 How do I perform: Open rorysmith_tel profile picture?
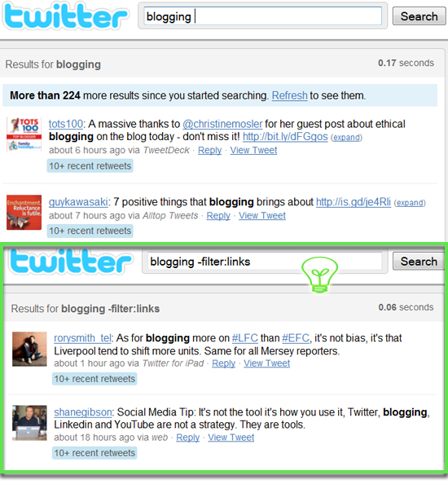click(x=29, y=349)
